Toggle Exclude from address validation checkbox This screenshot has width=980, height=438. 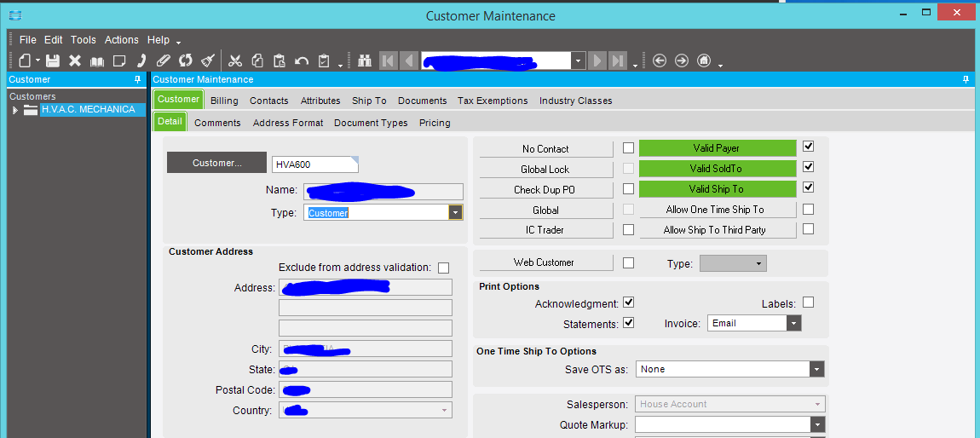click(443, 268)
